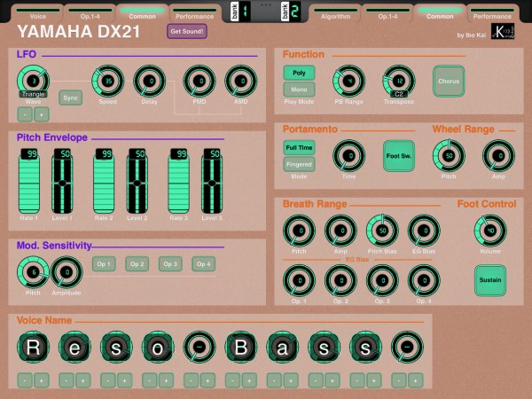Adjust Pitch Envelope Level 3 slider

(x=212, y=184)
